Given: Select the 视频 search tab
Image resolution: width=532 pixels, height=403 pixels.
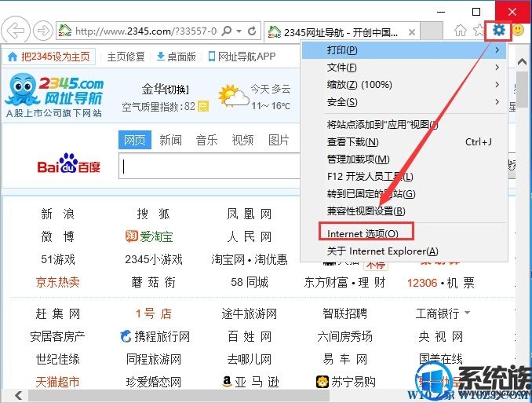Looking at the screenshot, I should point(242,140).
